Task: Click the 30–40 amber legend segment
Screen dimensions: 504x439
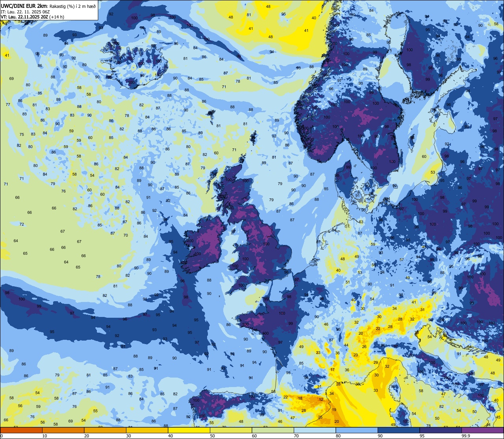Action: click(147, 430)
